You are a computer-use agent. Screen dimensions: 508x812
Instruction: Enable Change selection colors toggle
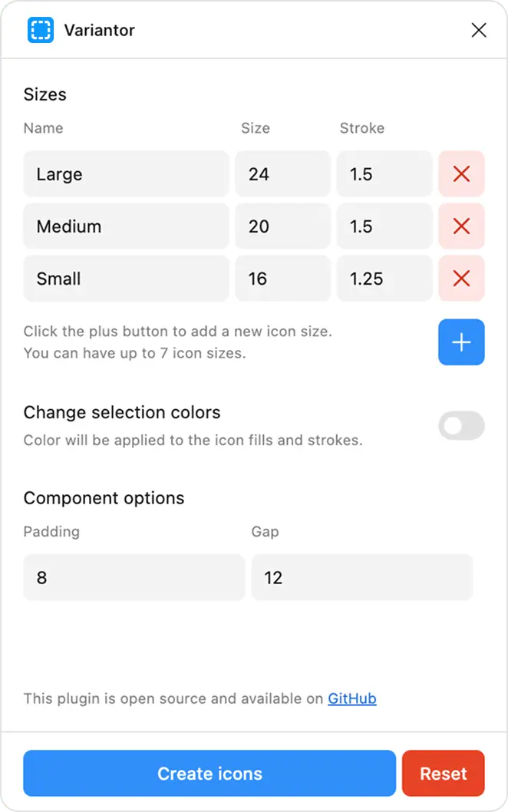[461, 426]
